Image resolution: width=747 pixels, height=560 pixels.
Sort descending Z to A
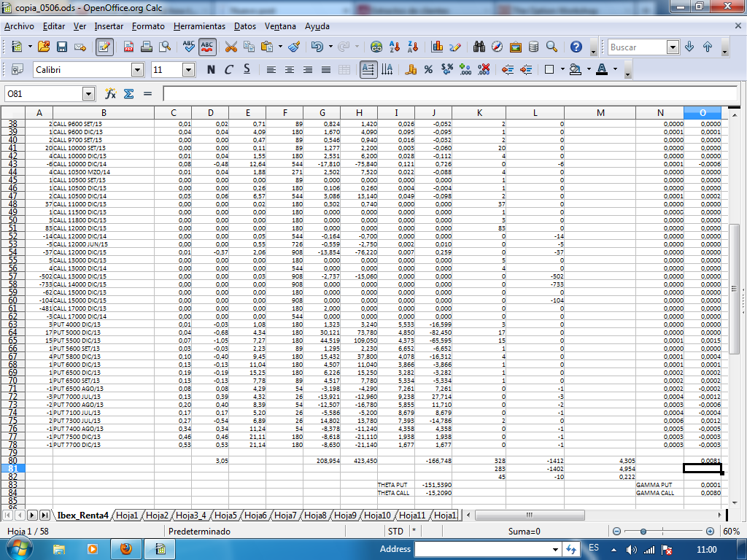click(x=413, y=47)
